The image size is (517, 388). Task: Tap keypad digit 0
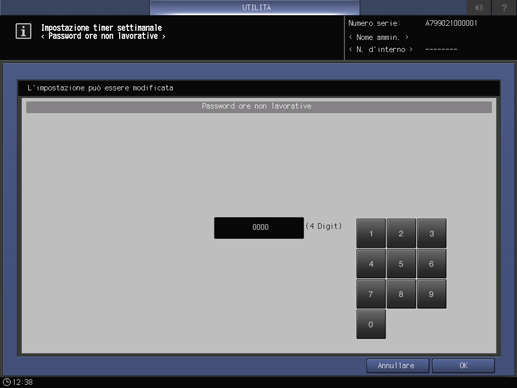371,324
